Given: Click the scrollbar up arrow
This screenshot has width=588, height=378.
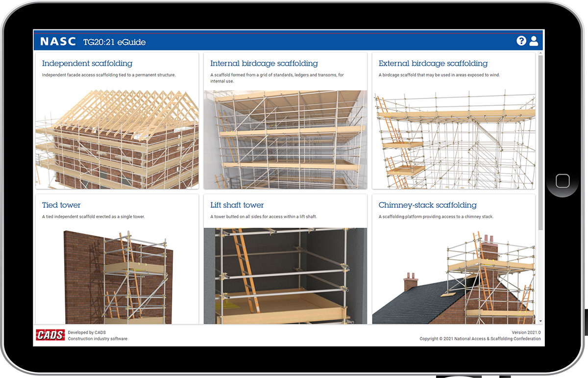Looking at the screenshot, I should [540, 52].
